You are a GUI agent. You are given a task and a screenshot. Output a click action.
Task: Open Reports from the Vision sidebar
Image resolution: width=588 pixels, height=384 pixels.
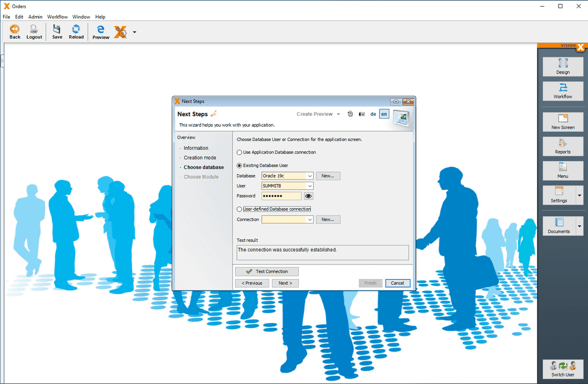click(x=562, y=146)
